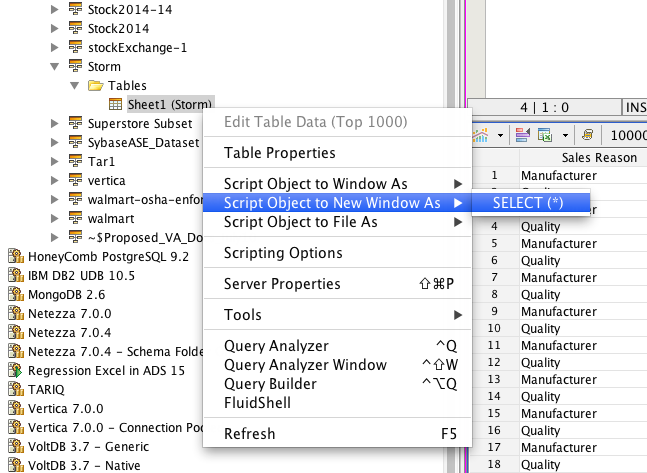Expand the Superstore Subset database
The width and height of the screenshot is (647, 473).
[55, 124]
